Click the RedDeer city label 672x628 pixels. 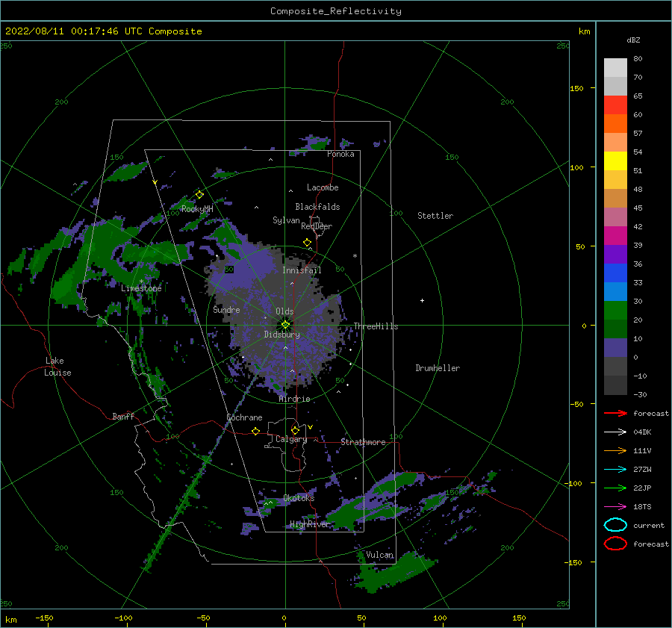point(317,226)
